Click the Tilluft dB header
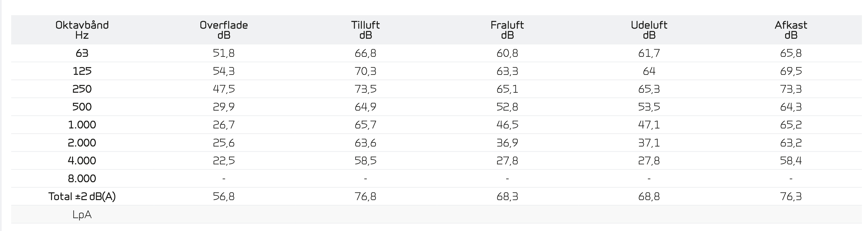Image resolution: width=868 pixels, height=231 pixels. [366, 30]
